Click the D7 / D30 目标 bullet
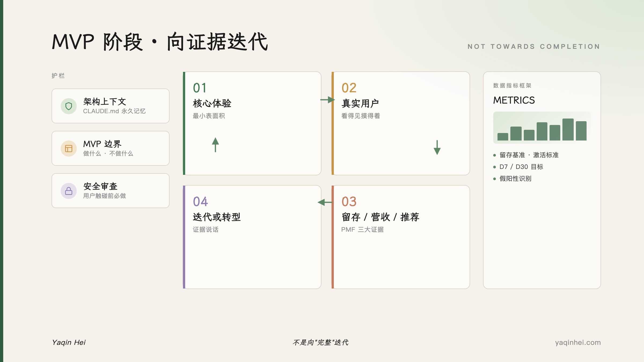644x362 pixels. point(521,167)
